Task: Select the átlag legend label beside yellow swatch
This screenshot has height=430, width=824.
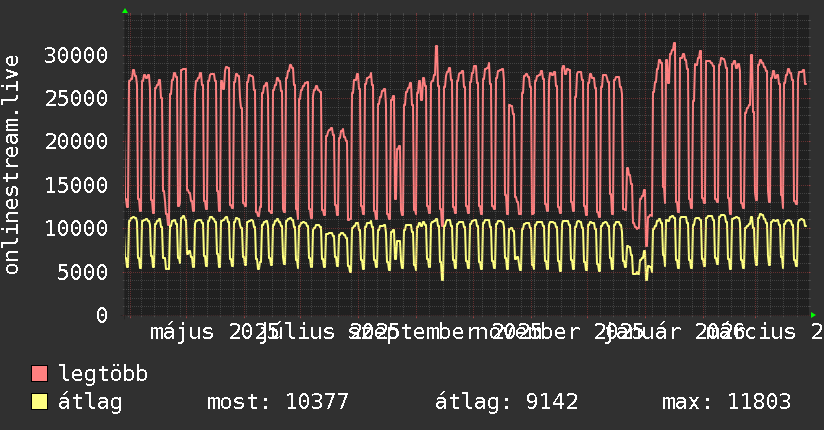Action: (x=90, y=402)
